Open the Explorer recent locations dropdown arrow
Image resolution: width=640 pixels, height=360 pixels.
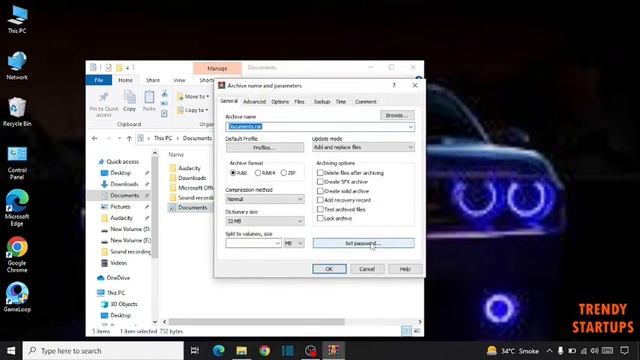click(119, 138)
